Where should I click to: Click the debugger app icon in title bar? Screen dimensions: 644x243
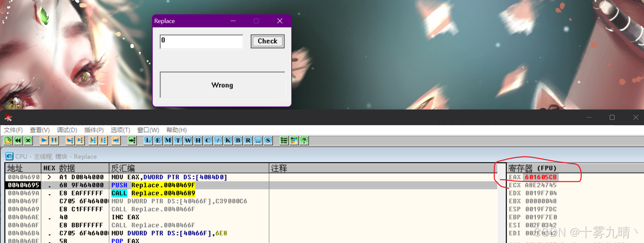8,117
